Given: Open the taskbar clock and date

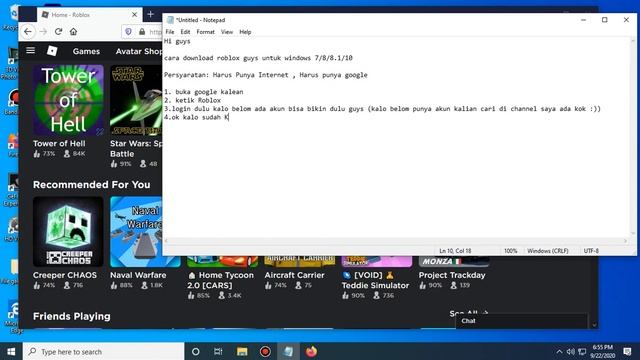Looking at the screenshot, I should [602, 351].
